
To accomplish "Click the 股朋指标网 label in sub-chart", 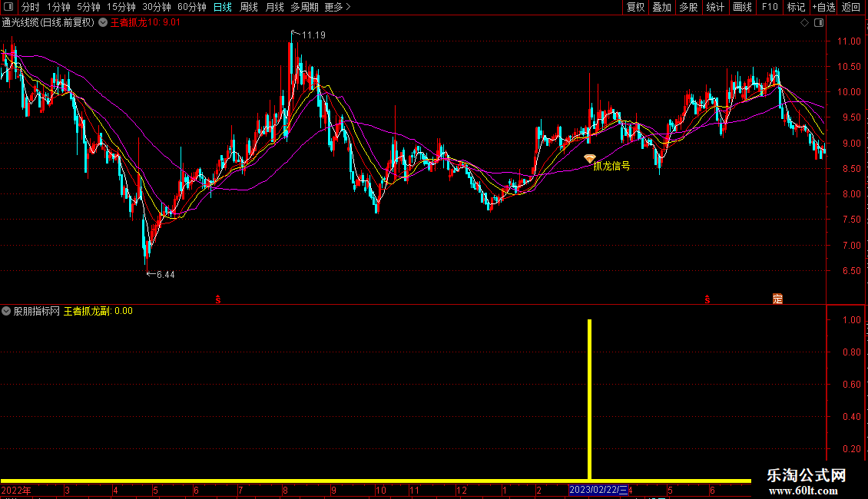I will [37, 311].
